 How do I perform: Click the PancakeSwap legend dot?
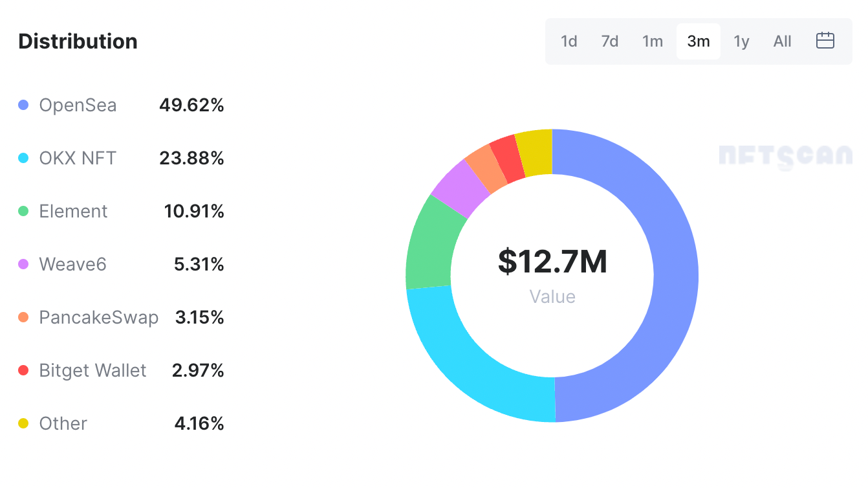click(x=23, y=317)
